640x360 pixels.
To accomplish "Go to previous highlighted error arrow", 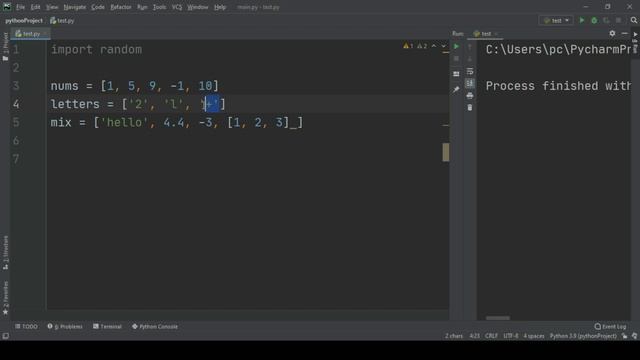I will click(434, 46).
